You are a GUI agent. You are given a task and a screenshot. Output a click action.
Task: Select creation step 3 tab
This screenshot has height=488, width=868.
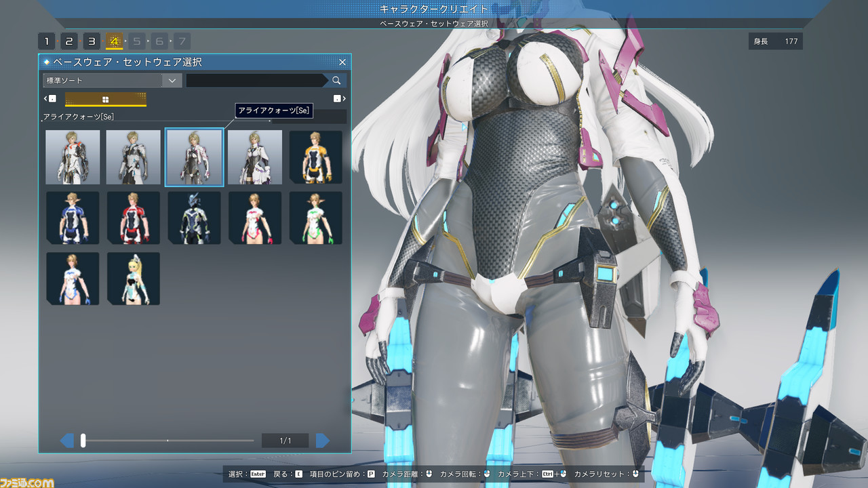pos(92,41)
